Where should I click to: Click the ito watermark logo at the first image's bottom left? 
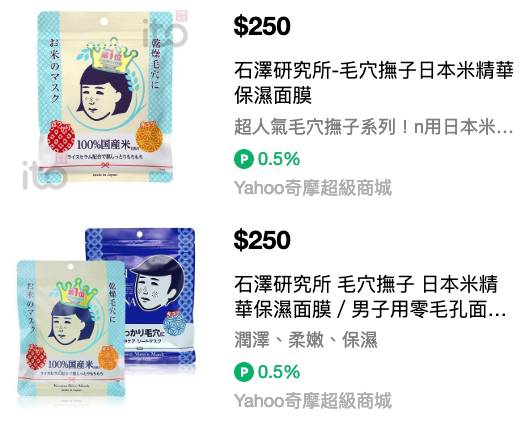pyautogui.click(x=43, y=174)
